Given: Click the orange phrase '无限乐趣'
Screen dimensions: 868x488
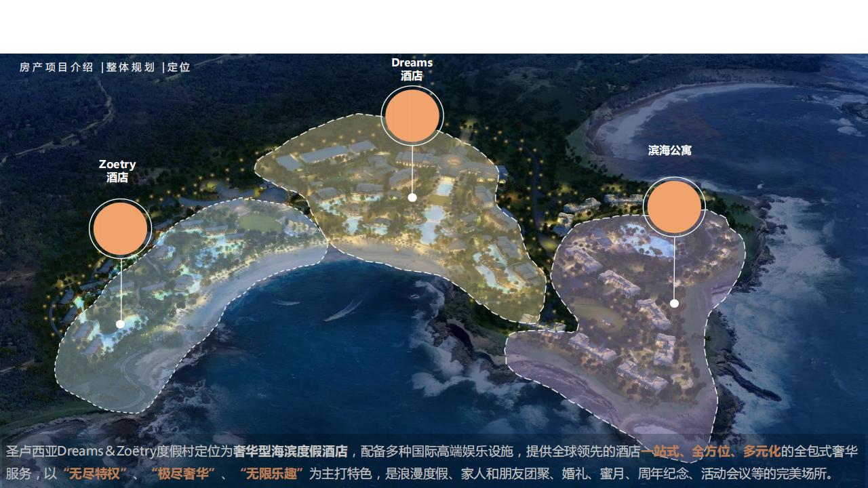Looking at the screenshot, I should [x=271, y=474].
